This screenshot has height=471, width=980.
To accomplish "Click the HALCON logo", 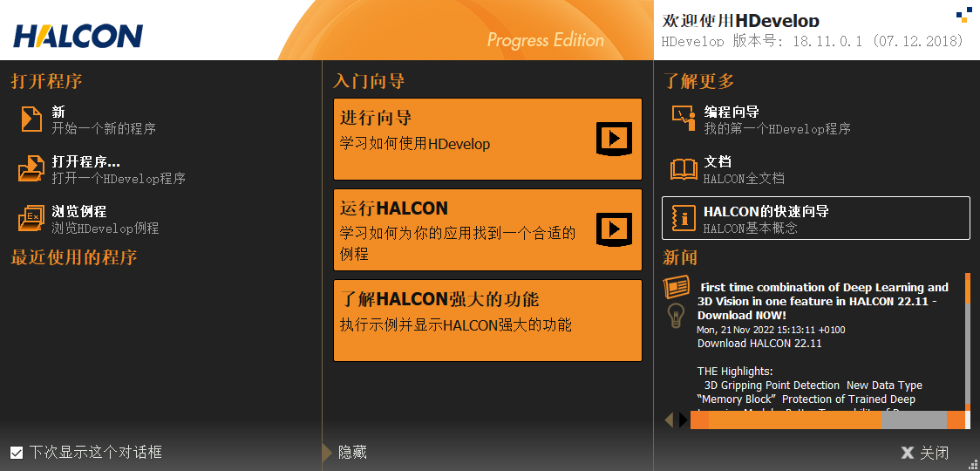I will pos(78,37).
